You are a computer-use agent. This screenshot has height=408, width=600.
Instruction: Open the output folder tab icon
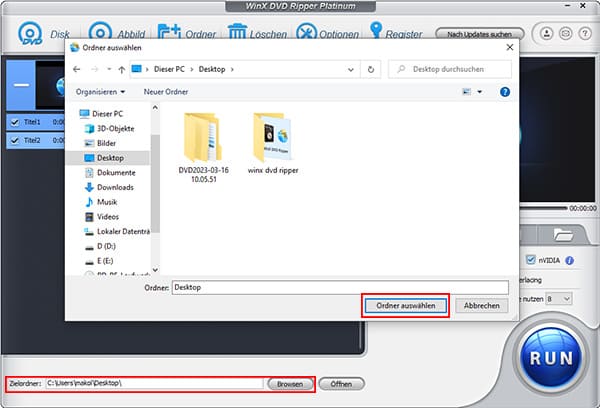tap(563, 235)
